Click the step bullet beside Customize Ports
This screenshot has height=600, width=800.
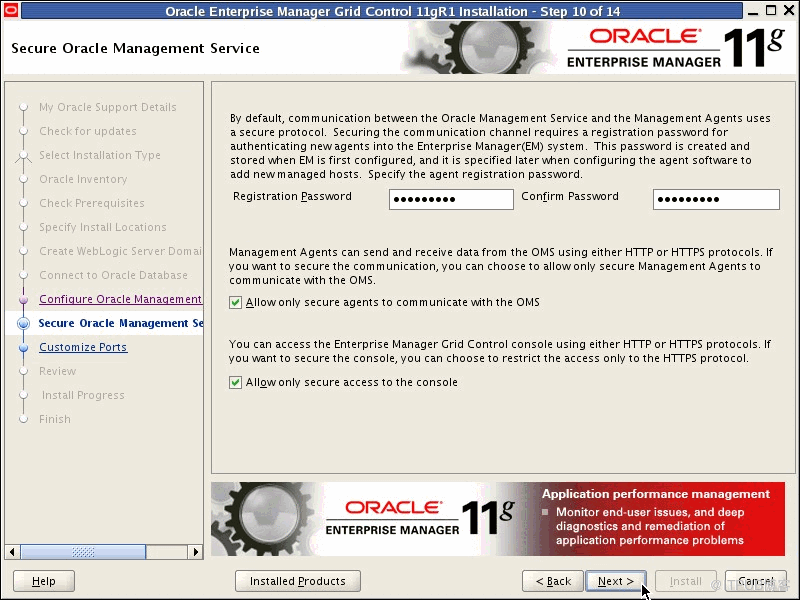(23, 347)
